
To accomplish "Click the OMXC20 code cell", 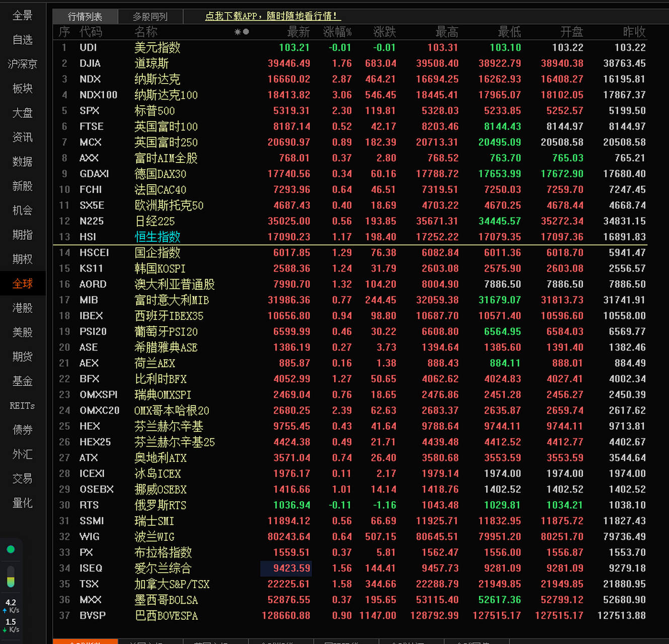I will tap(100, 411).
